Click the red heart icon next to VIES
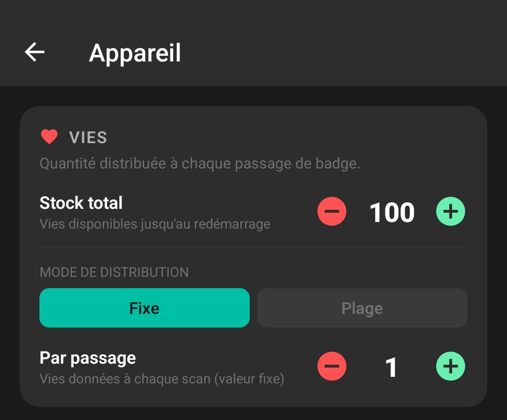507x420 pixels. (x=49, y=137)
